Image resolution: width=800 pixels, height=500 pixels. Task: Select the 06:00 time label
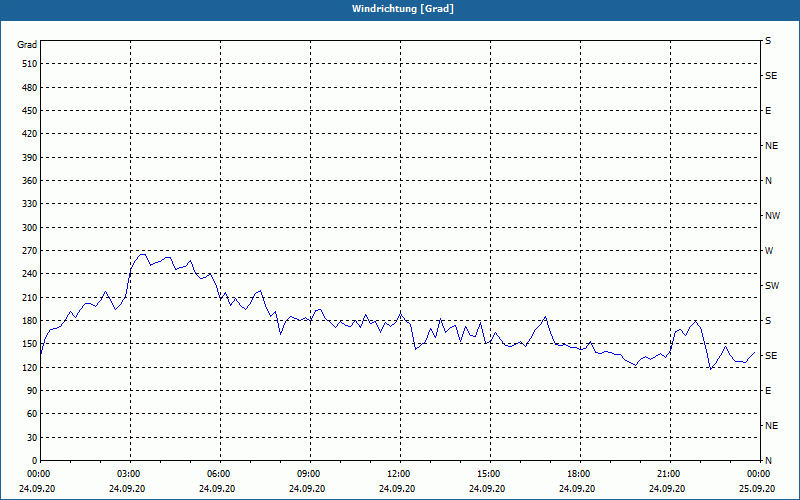(x=220, y=474)
